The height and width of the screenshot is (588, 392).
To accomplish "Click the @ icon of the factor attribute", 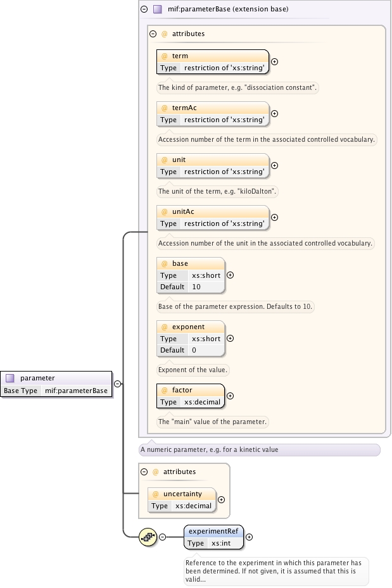I will (x=164, y=390).
